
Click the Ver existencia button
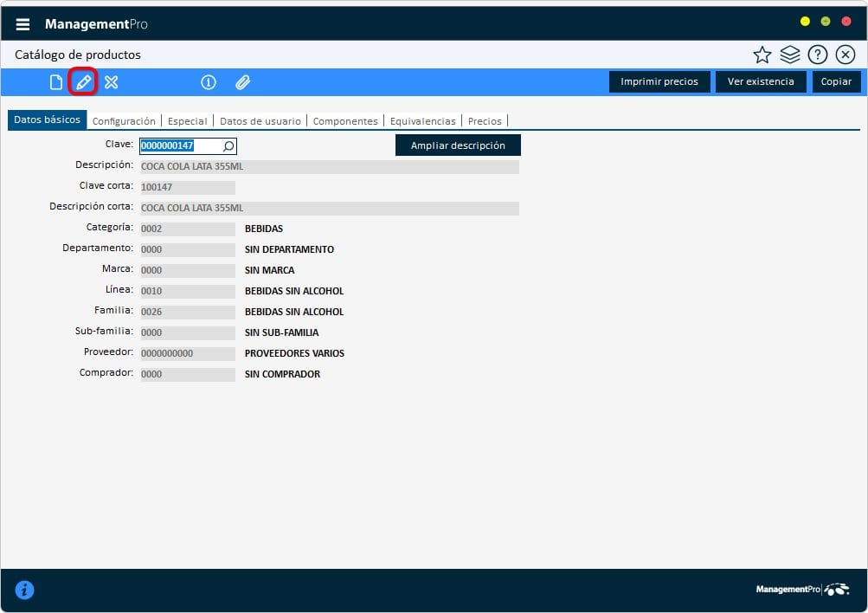point(761,81)
